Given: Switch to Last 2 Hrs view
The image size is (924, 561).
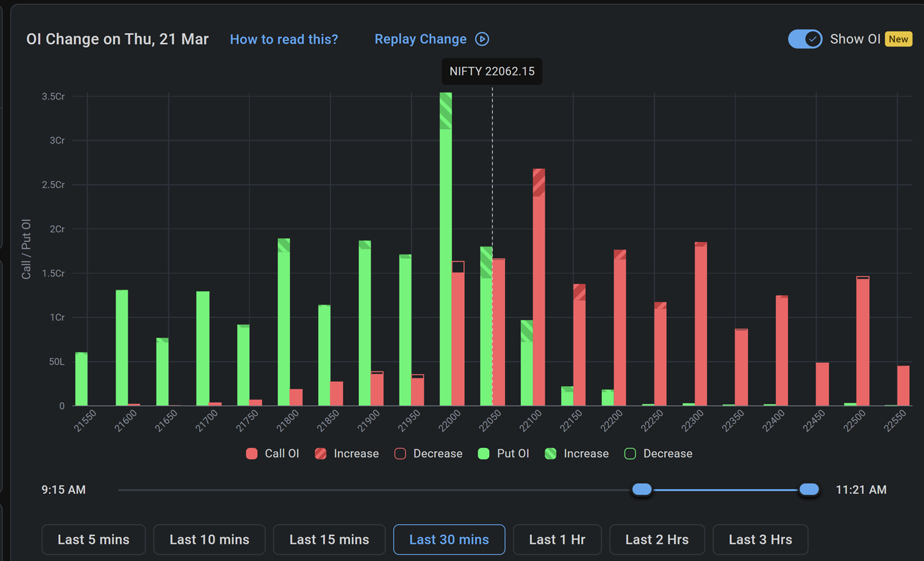Looking at the screenshot, I should coord(656,539).
